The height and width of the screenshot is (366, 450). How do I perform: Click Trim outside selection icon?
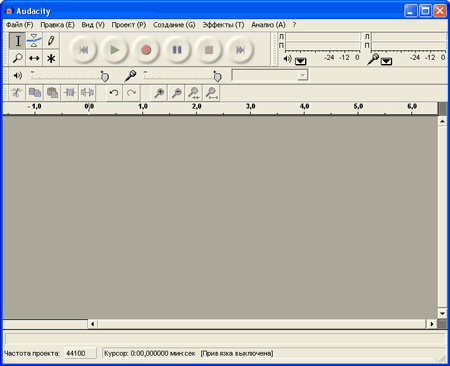[x=70, y=93]
